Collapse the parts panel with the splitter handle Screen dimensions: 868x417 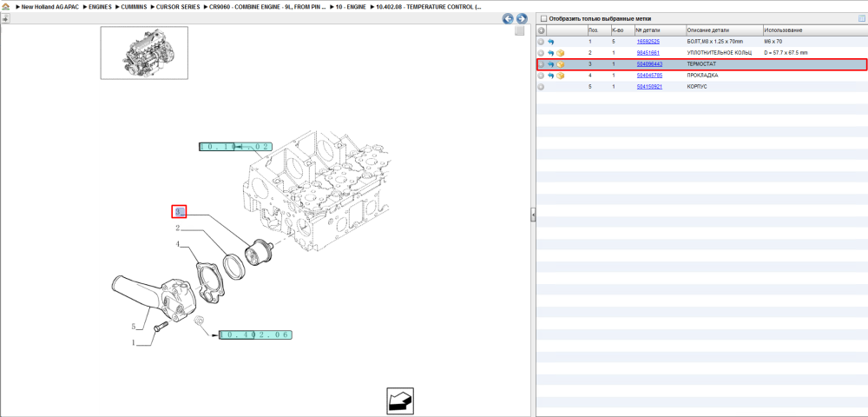tap(533, 215)
